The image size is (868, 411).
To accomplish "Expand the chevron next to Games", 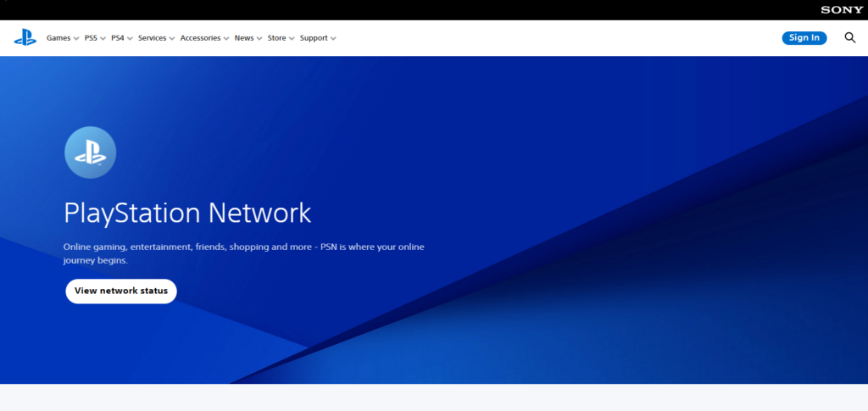I will tap(76, 39).
